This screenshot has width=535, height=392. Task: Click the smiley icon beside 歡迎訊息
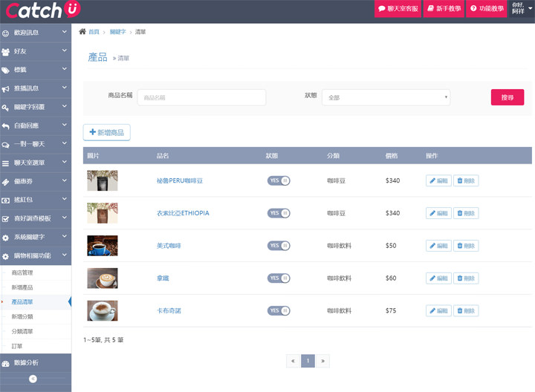point(5,33)
